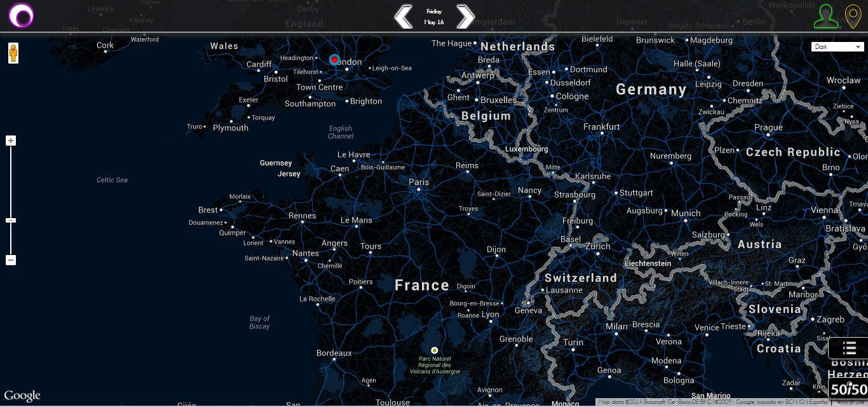The height and width of the screenshot is (407, 868).
Task: Select the Street View pegman icon
Action: coord(13,53)
